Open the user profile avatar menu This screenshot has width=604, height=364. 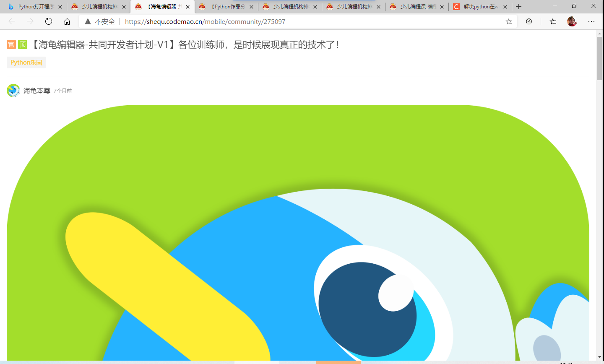[572, 21]
